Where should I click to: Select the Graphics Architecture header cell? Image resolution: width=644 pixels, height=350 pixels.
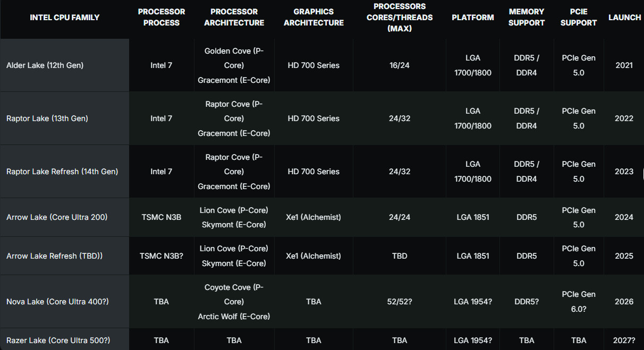click(313, 18)
